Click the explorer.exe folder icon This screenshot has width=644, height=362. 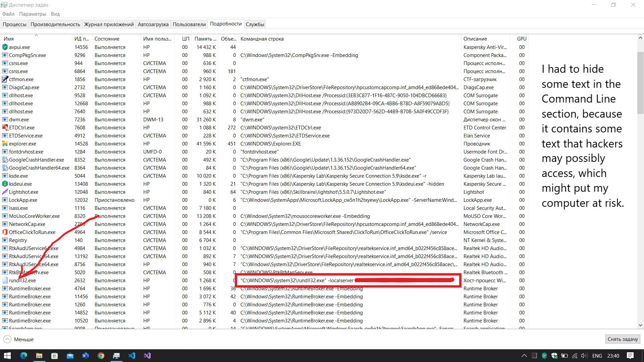5,144
